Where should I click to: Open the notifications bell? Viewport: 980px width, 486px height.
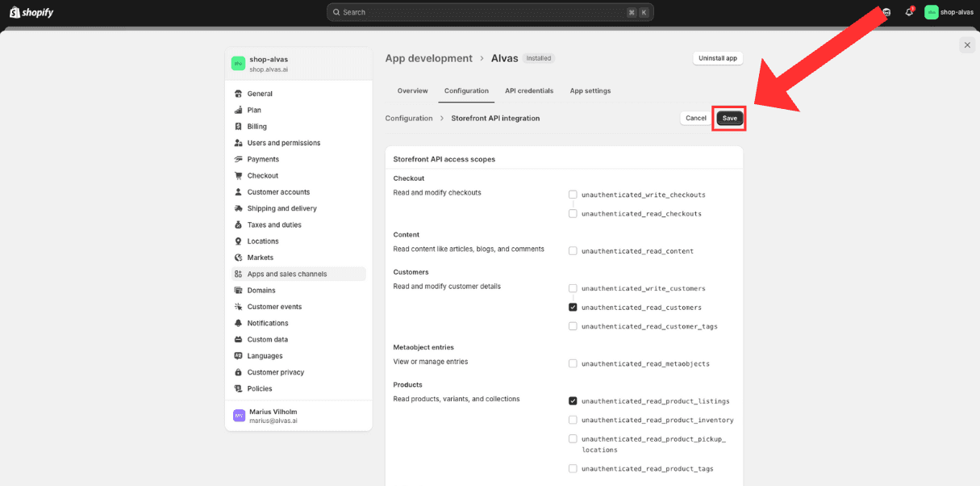coord(909,12)
